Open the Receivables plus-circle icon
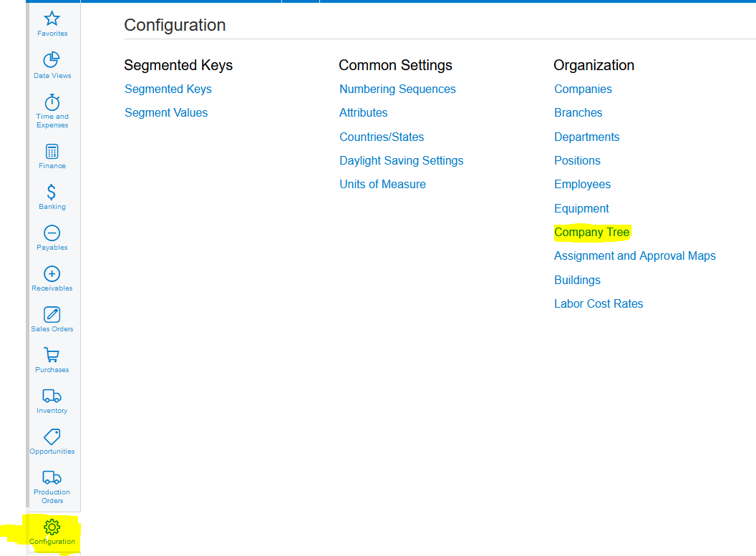Image resolution: width=756 pixels, height=556 pixels. pyautogui.click(x=52, y=274)
